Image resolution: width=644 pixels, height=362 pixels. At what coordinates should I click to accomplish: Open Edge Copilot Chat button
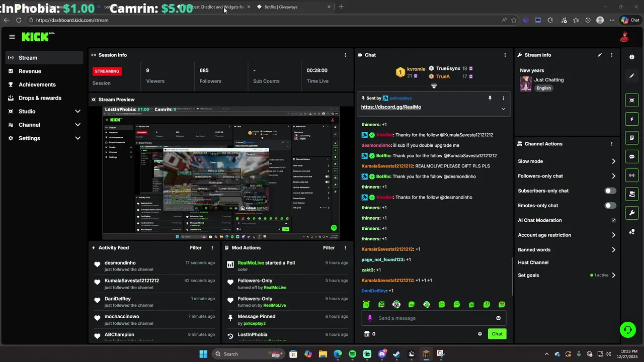point(630,20)
